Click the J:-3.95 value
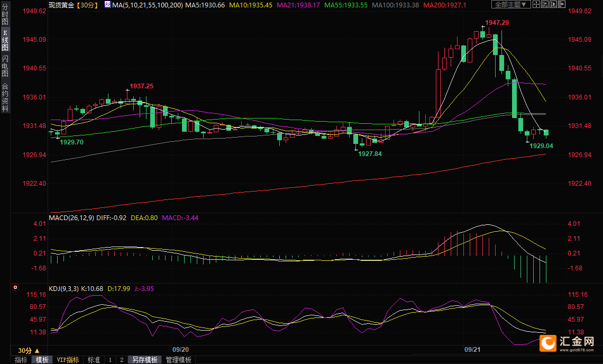This screenshot has height=364, width=603. [144, 288]
